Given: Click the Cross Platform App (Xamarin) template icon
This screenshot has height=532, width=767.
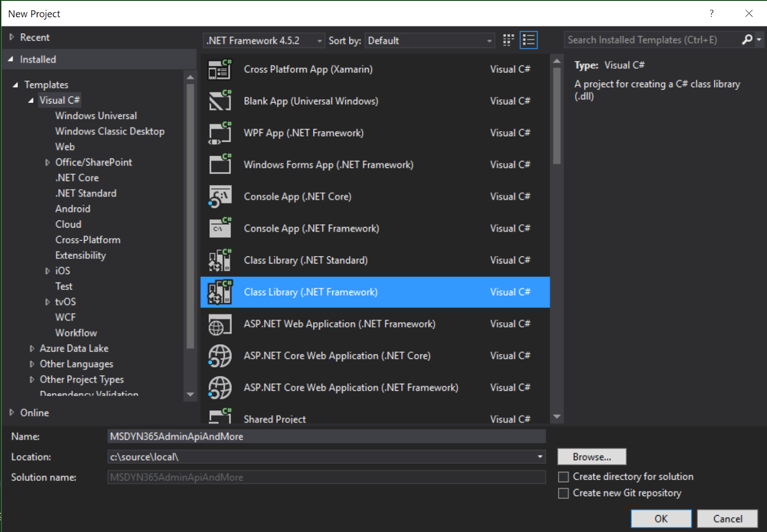Looking at the screenshot, I should click(220, 69).
